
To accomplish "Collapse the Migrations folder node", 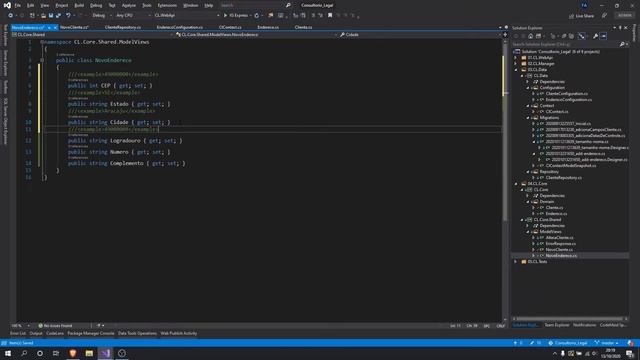I will click(528, 118).
